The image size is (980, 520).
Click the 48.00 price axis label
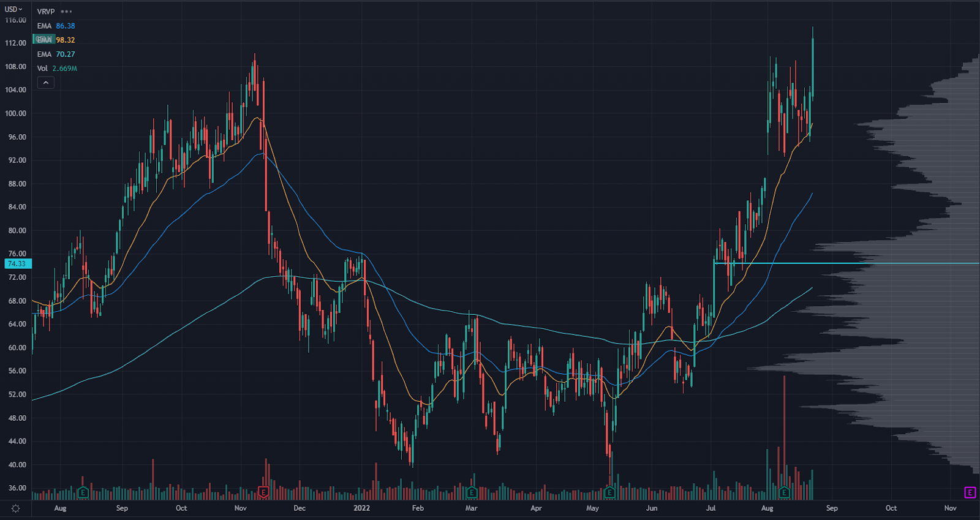pos(17,418)
